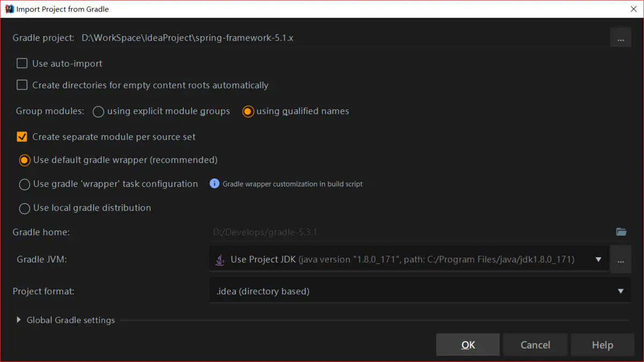Browse for Gradle project path ellipsis button

pyautogui.click(x=621, y=38)
